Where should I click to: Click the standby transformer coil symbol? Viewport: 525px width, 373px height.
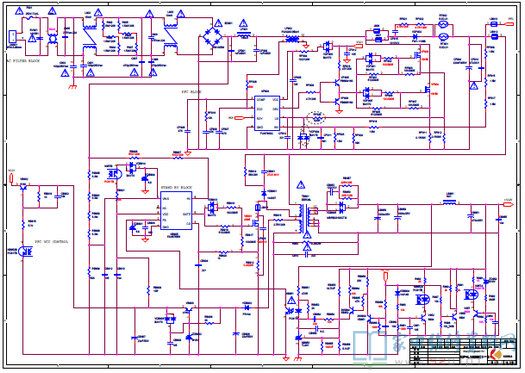[303, 219]
